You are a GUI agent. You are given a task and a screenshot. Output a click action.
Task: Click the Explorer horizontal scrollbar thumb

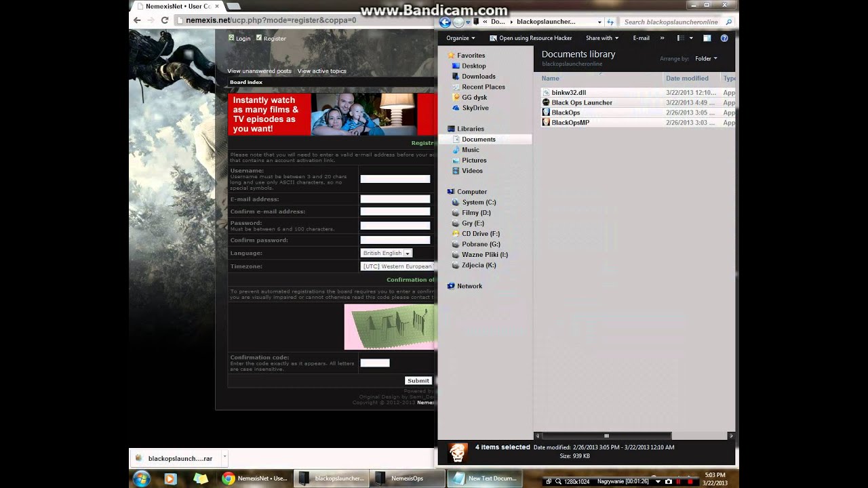pyautogui.click(x=606, y=436)
